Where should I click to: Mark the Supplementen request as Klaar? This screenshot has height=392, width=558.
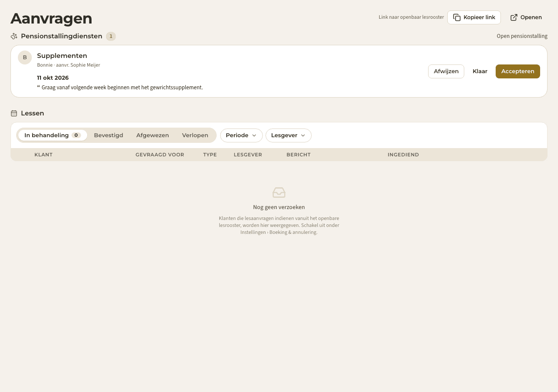click(x=480, y=71)
